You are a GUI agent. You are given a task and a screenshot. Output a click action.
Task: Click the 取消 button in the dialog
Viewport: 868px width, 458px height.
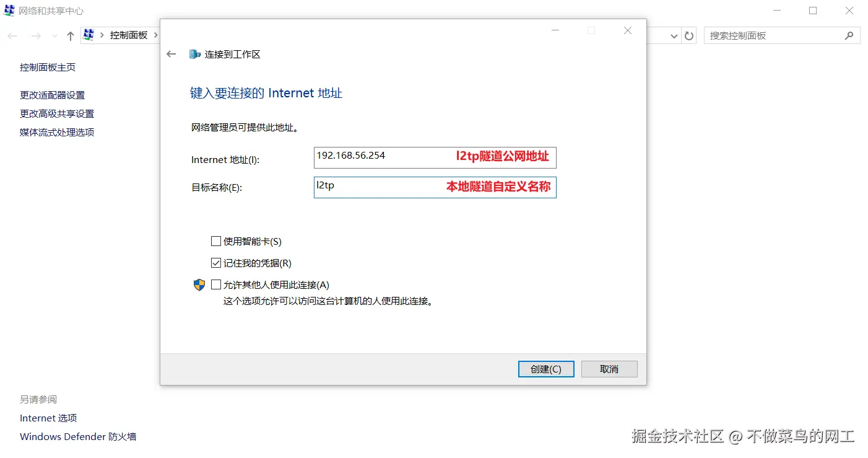[609, 369]
